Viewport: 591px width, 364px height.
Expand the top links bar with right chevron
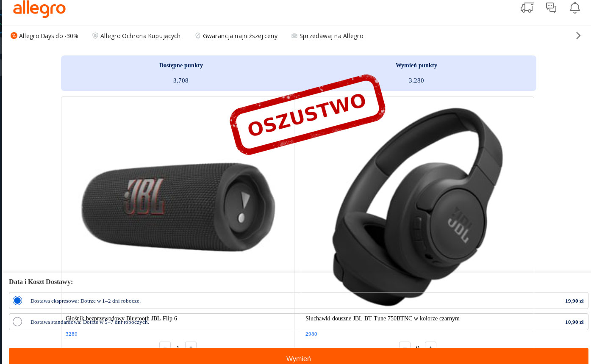click(578, 36)
